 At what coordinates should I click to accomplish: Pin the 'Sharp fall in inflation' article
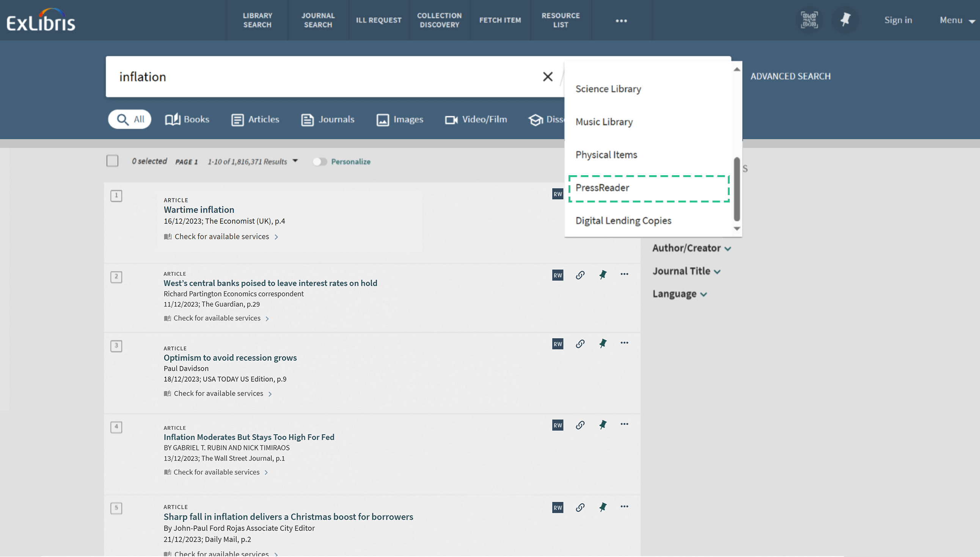click(x=603, y=507)
